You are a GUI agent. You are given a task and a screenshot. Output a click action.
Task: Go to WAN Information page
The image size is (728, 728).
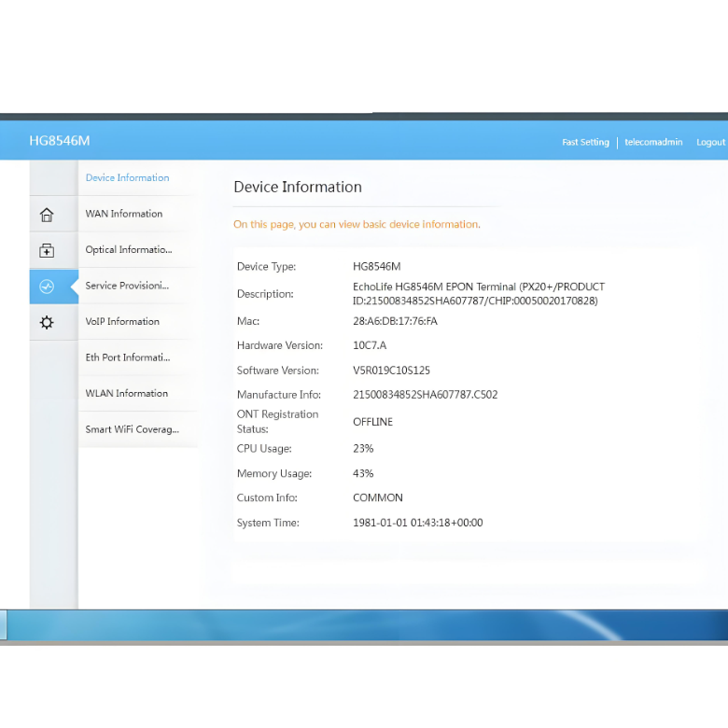click(x=124, y=214)
